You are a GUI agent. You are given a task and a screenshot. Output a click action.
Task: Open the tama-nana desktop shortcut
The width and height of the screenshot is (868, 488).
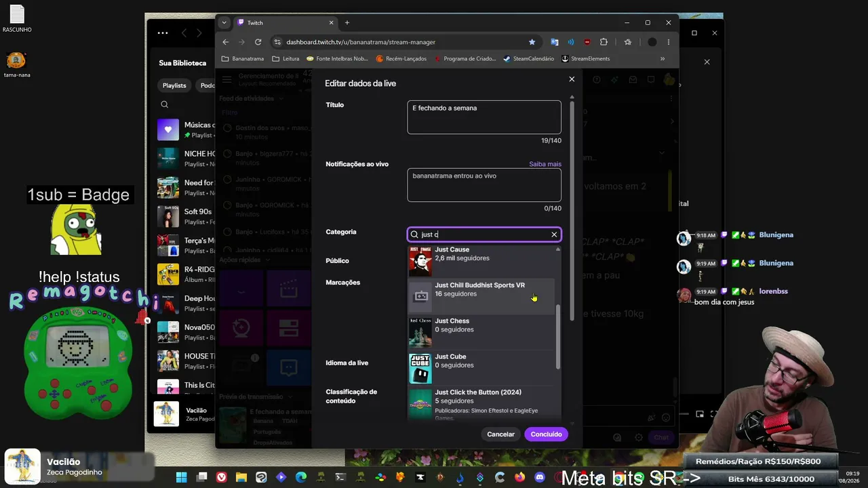coord(16,65)
